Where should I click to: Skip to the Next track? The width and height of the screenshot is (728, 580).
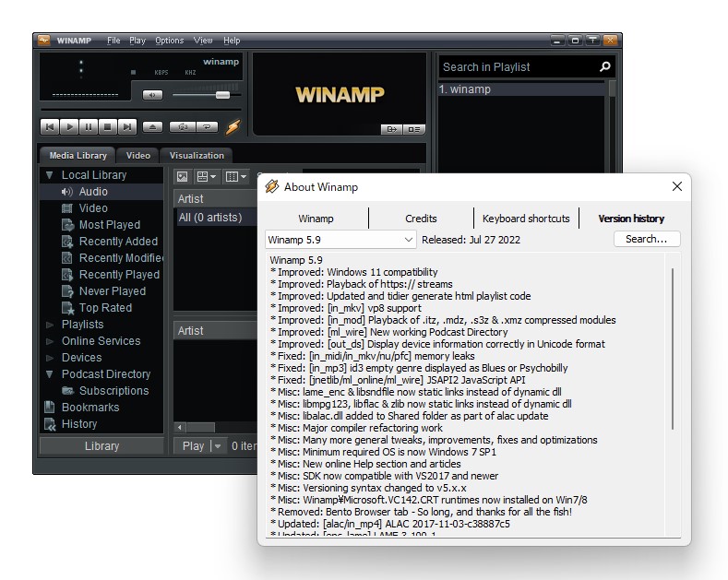[x=127, y=126]
